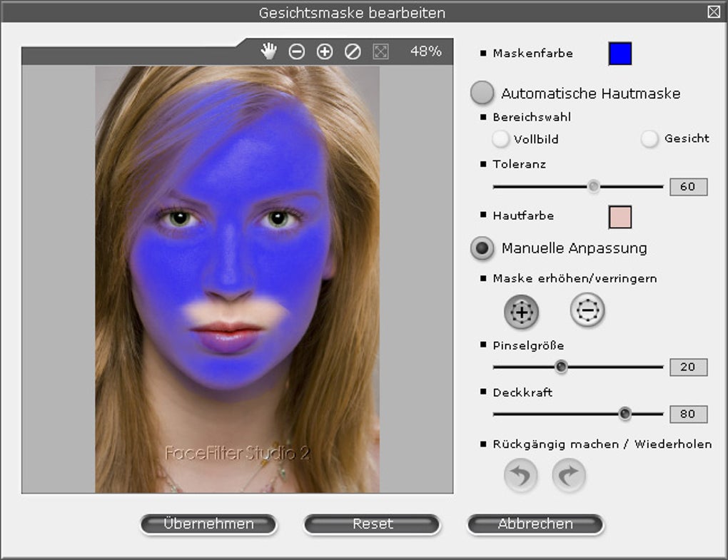Image resolution: width=728 pixels, height=560 pixels.
Task: Enable Automatische Hautmaske mode
Action: tap(482, 93)
